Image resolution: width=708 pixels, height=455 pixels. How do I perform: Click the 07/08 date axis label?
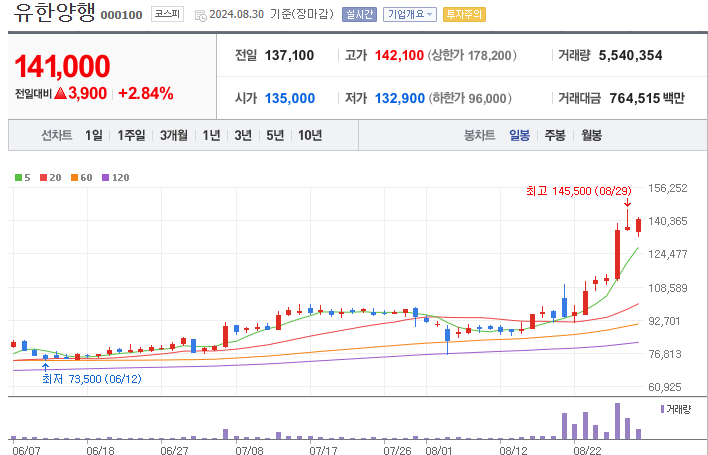(249, 450)
